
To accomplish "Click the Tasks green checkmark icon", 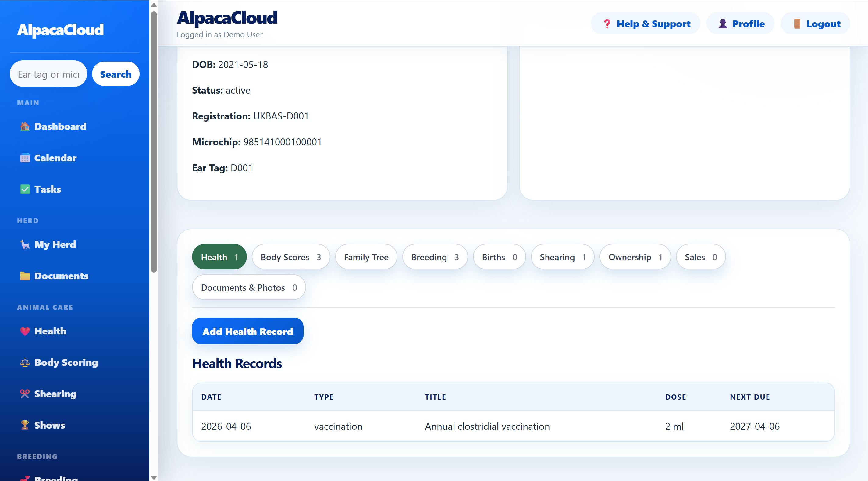I will click(25, 189).
